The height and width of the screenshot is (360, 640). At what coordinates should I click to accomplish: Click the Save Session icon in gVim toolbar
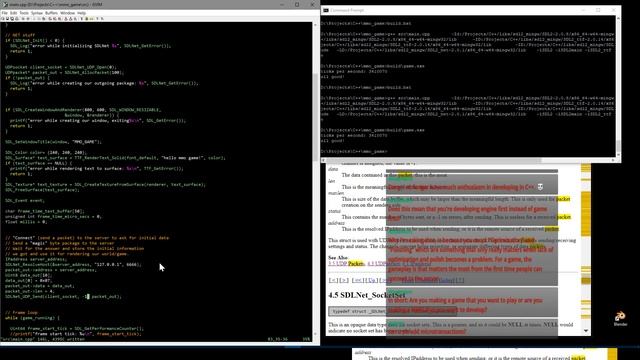pyautogui.click(x=70, y=19)
